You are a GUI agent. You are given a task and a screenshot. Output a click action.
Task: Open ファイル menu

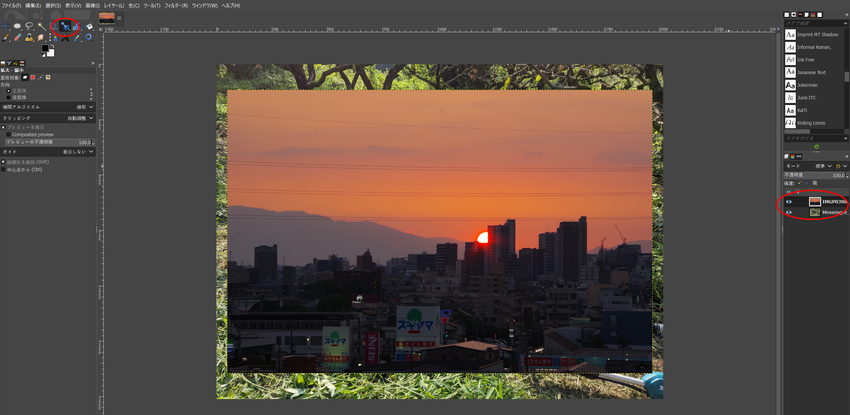[11, 5]
